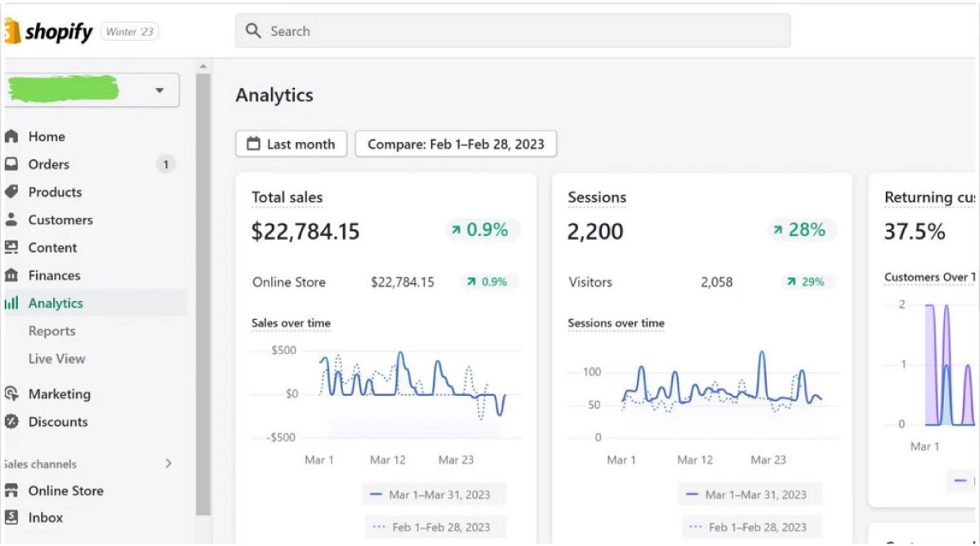This screenshot has width=980, height=546.
Task: Click the Total sales card title
Action: tap(287, 198)
